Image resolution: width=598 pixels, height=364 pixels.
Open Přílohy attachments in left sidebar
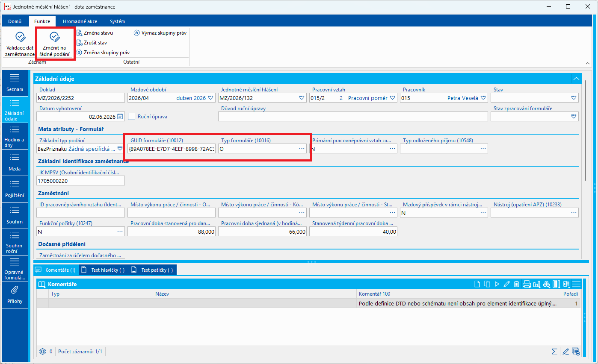pyautogui.click(x=14, y=295)
